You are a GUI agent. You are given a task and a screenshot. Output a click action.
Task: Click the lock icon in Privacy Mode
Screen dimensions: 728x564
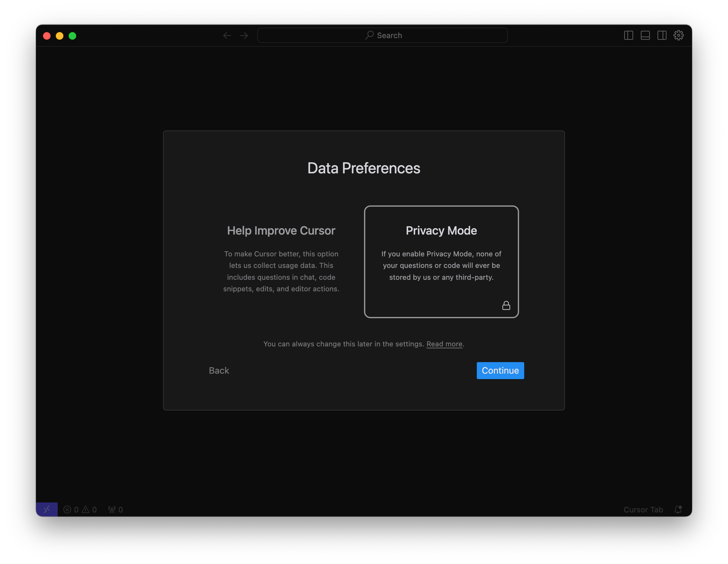coord(506,306)
